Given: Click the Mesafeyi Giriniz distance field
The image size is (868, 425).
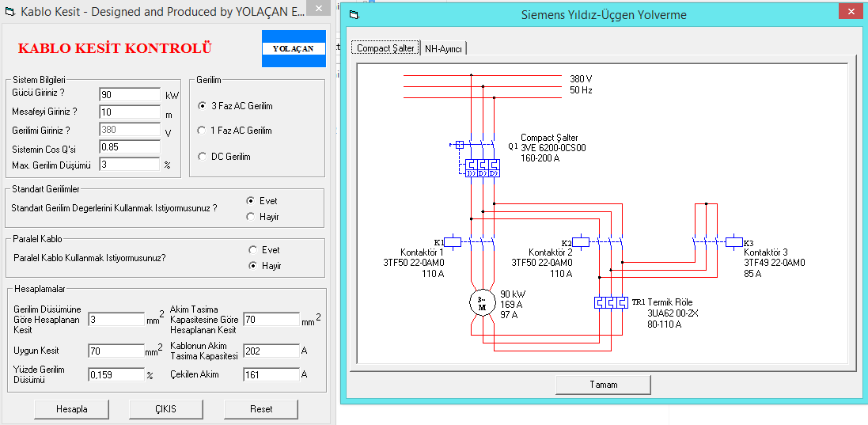Looking at the screenshot, I should coord(130,112).
